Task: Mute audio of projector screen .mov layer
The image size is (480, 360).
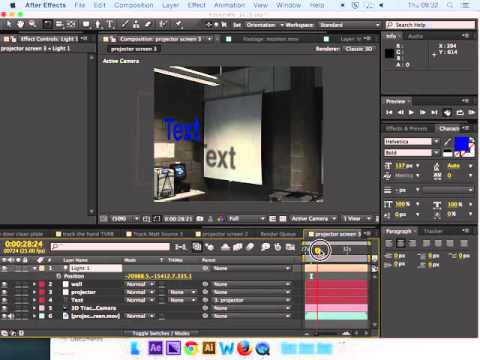Action: (x=11, y=316)
